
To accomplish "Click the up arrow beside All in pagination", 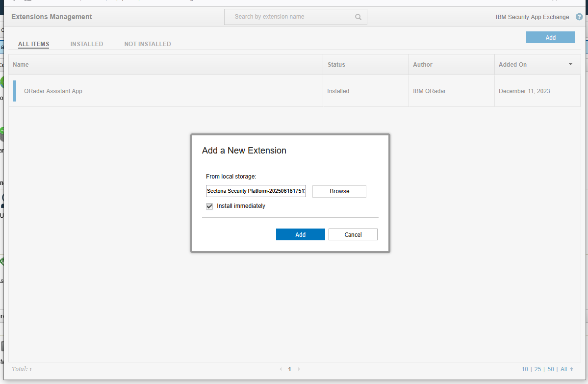I will [571, 369].
